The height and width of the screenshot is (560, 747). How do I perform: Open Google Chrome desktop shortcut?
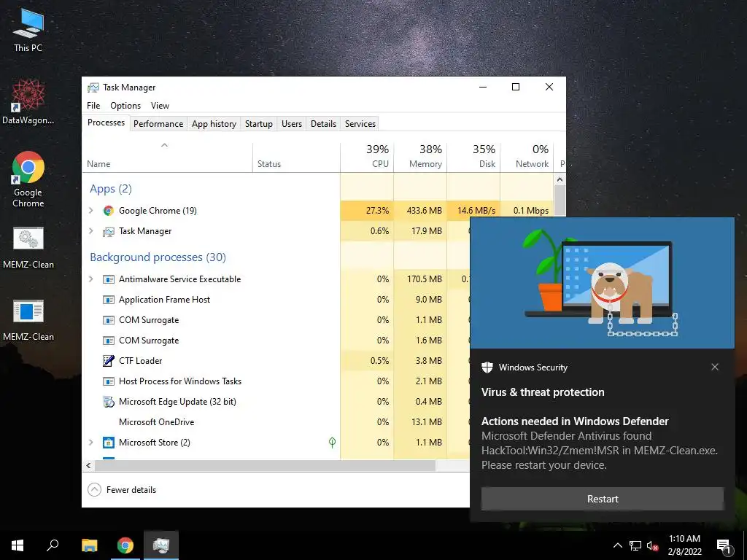point(28,179)
